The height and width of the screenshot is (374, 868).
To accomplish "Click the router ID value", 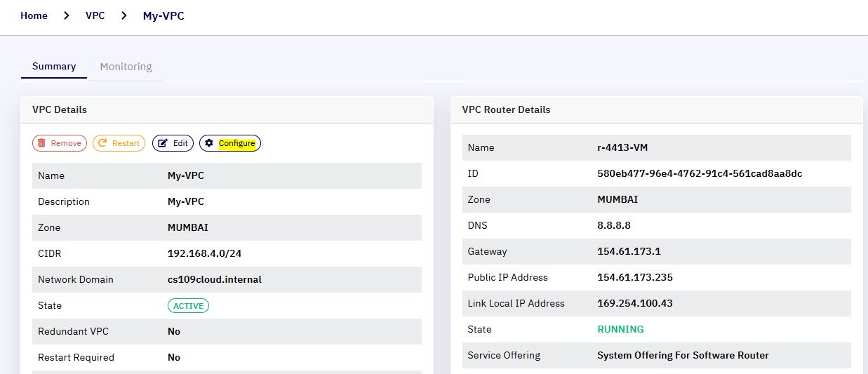I will coord(700,173).
